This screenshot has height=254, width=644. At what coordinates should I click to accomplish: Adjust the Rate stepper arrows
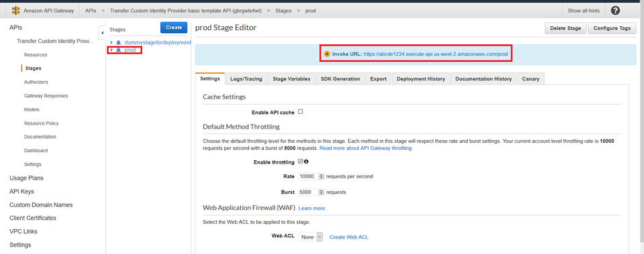point(321,176)
